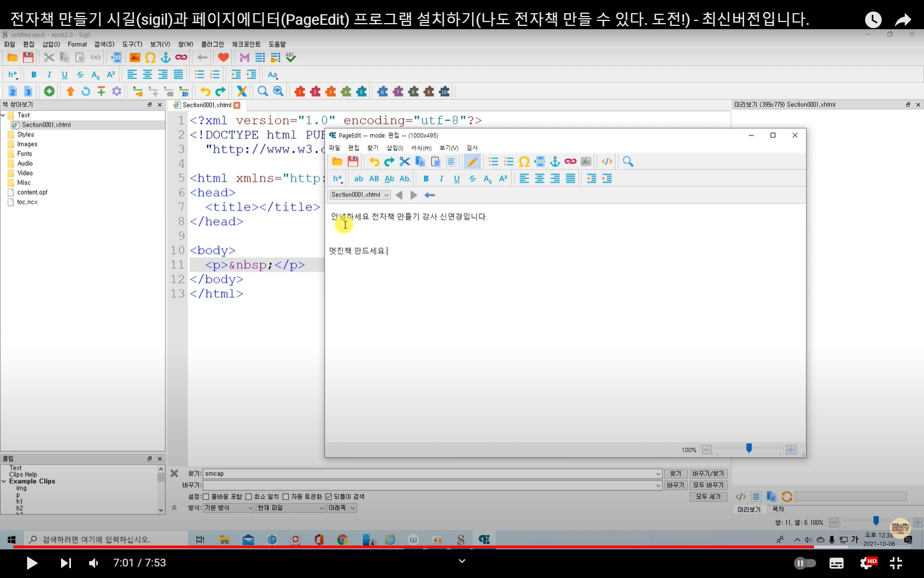Click Undo arrow icon in PageEdit toolbar

pyautogui.click(x=374, y=161)
